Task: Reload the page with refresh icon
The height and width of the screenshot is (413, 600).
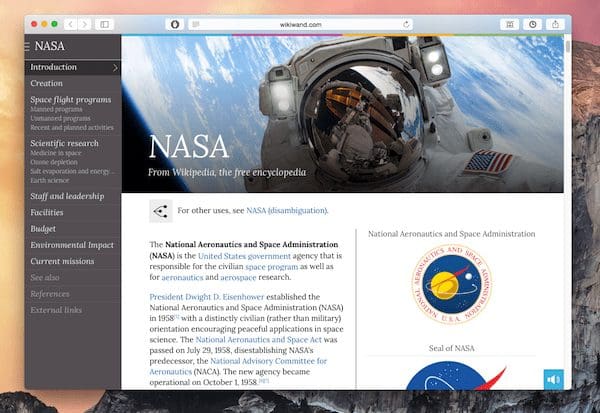Action: pos(406,24)
